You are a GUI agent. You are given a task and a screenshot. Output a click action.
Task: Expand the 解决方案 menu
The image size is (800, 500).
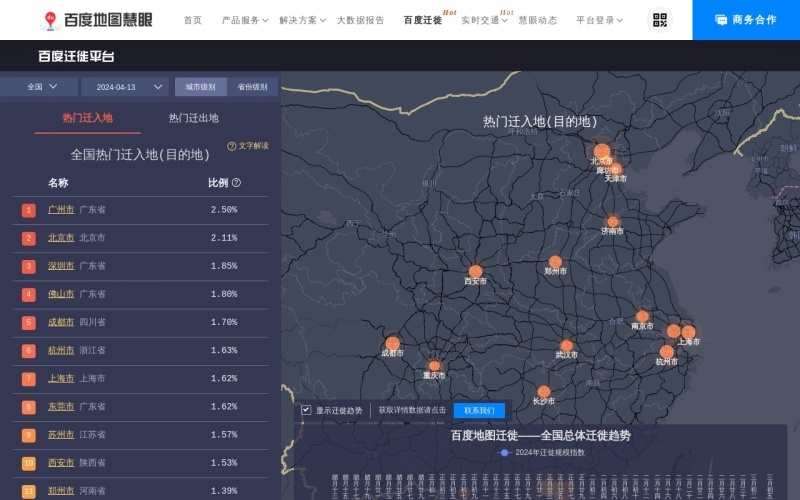click(x=302, y=20)
